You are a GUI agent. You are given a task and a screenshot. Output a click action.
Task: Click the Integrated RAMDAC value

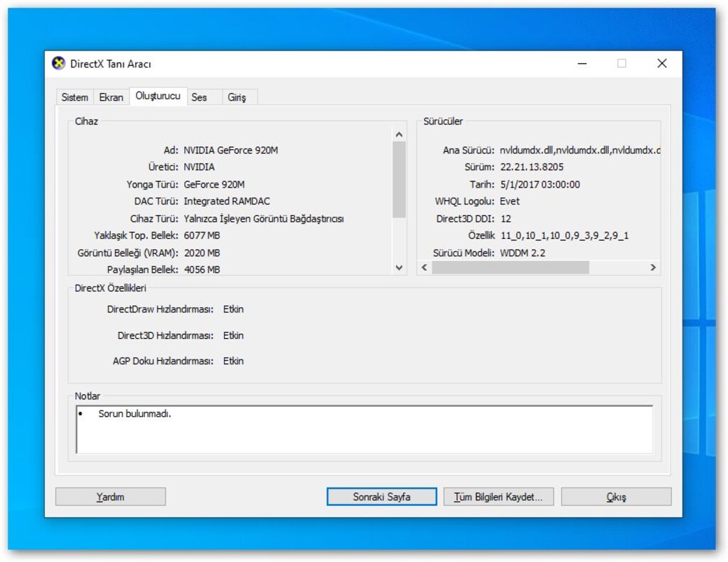(x=227, y=201)
